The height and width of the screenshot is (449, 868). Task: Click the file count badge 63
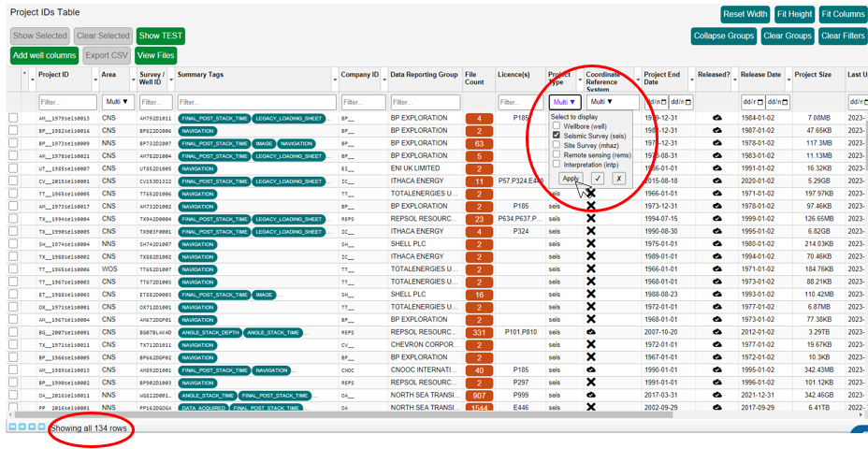[x=479, y=143]
